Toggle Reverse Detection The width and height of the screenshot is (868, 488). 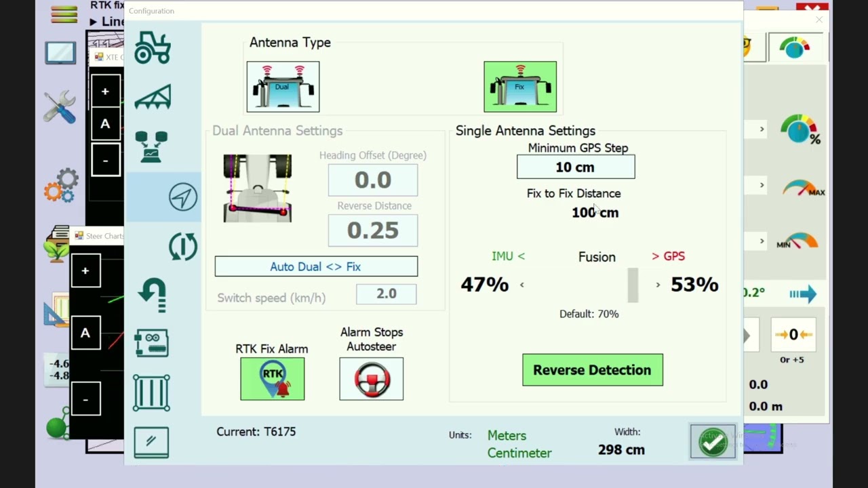click(x=593, y=370)
